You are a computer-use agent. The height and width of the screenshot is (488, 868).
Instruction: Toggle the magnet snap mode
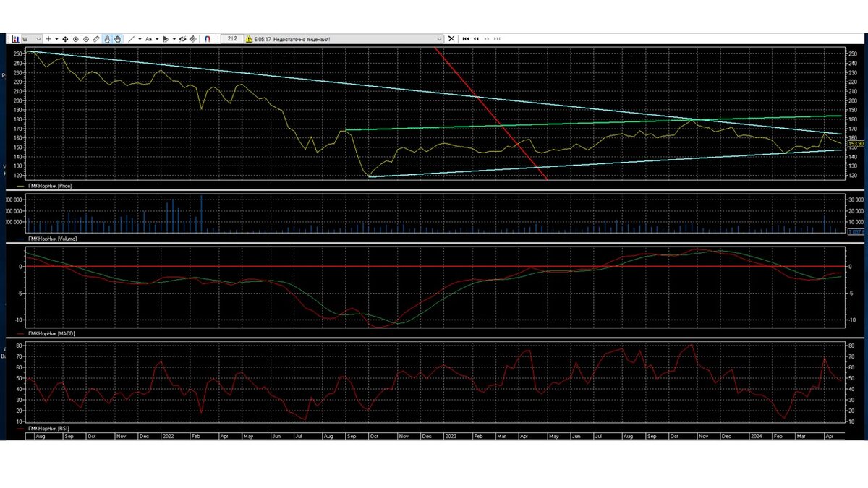coord(208,39)
